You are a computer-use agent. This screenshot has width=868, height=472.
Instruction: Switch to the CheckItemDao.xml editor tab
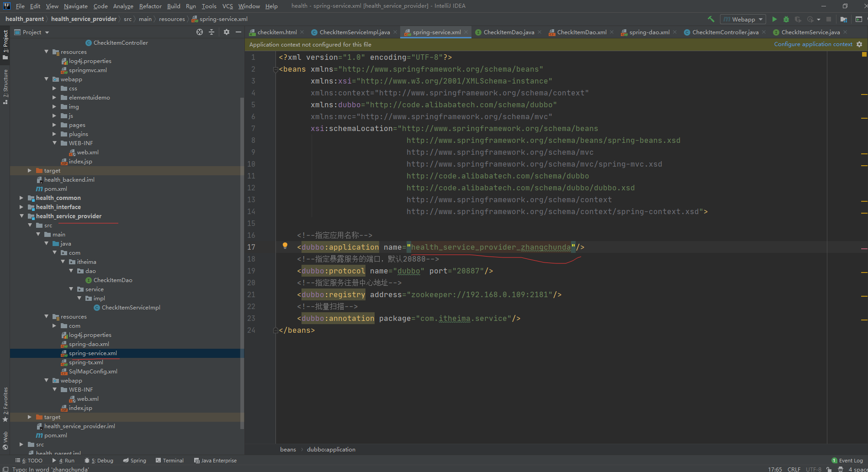point(581,32)
